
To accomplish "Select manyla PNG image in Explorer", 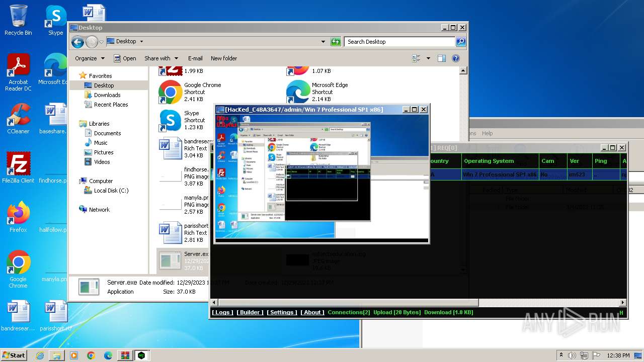I will point(184,205).
